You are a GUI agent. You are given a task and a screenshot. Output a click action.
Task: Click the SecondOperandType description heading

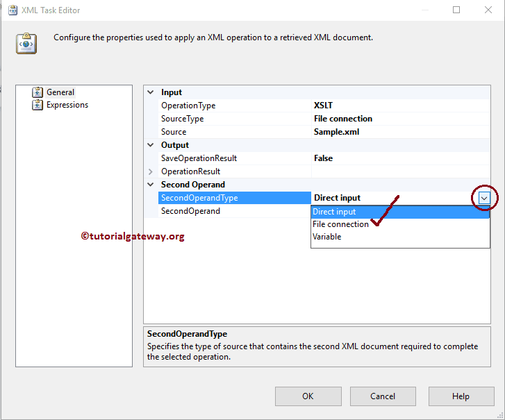[187, 334]
